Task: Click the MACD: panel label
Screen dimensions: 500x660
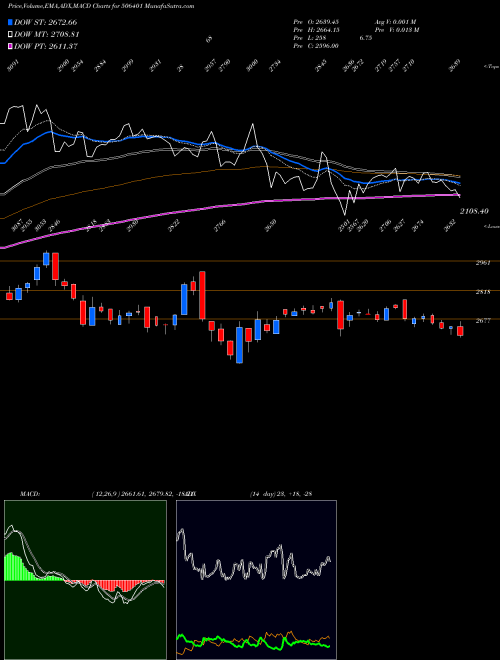Action: coord(30,494)
